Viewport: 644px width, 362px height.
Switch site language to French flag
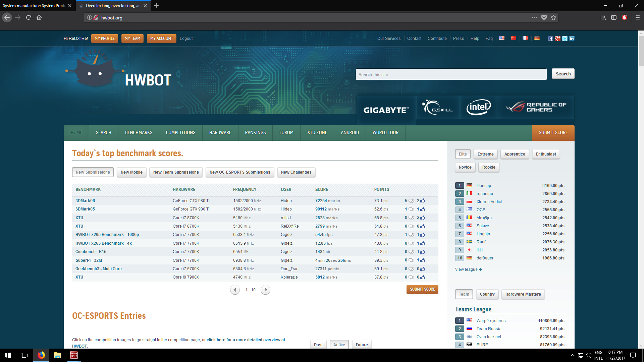tap(525, 38)
